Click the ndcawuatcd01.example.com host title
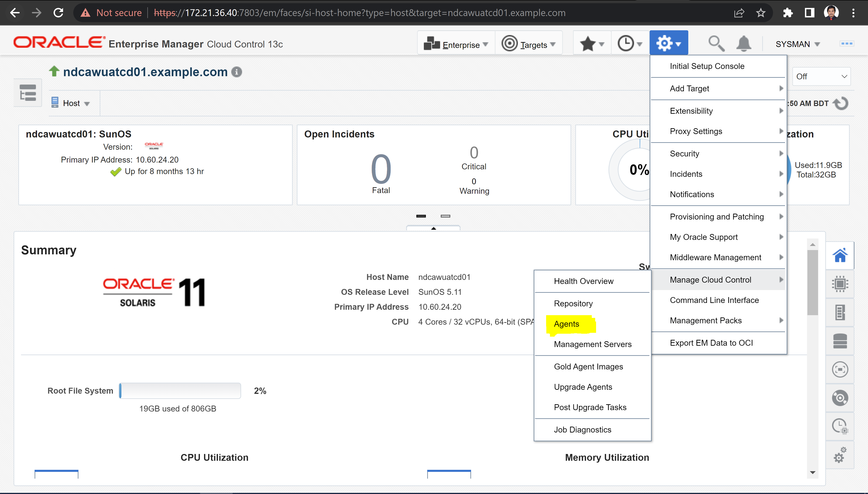Image resolution: width=868 pixels, height=494 pixels. 145,72
